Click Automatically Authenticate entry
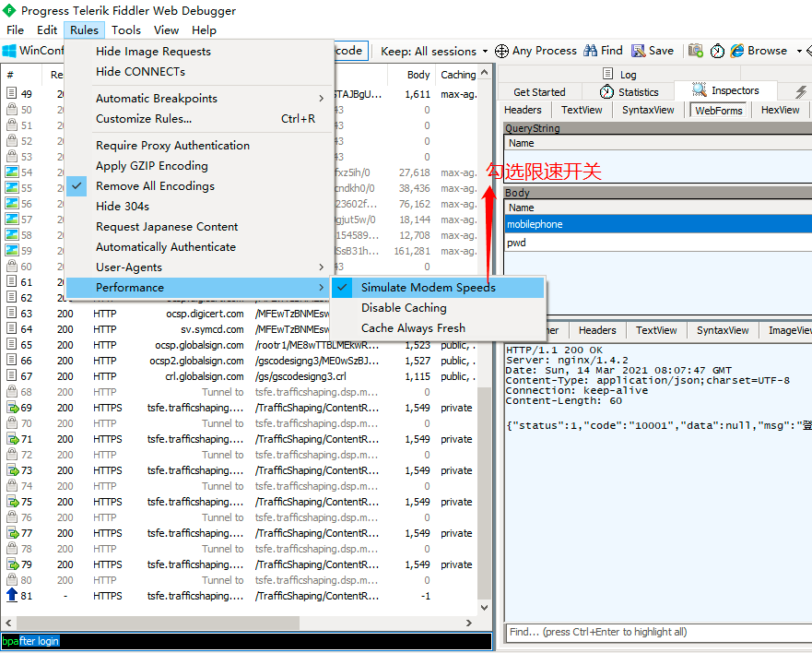Screen dimensions: 812x653 199,247
